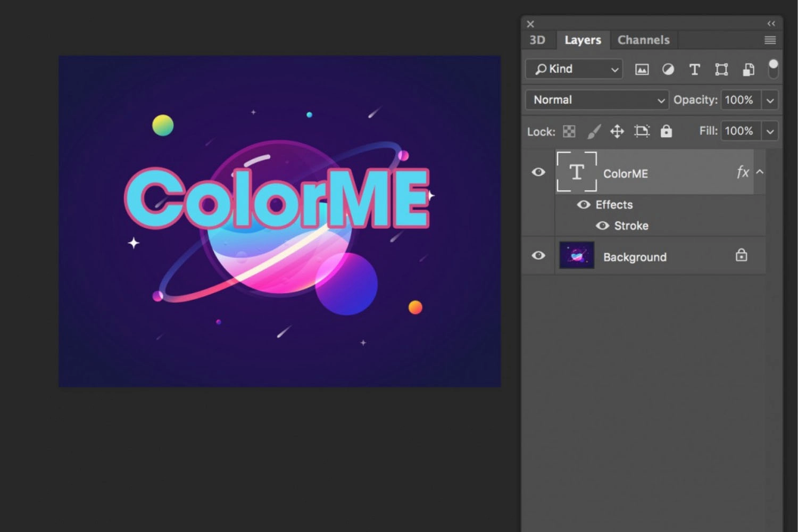Filter for shape layers icon
Viewport: 798px width, 532px height.
click(721, 70)
